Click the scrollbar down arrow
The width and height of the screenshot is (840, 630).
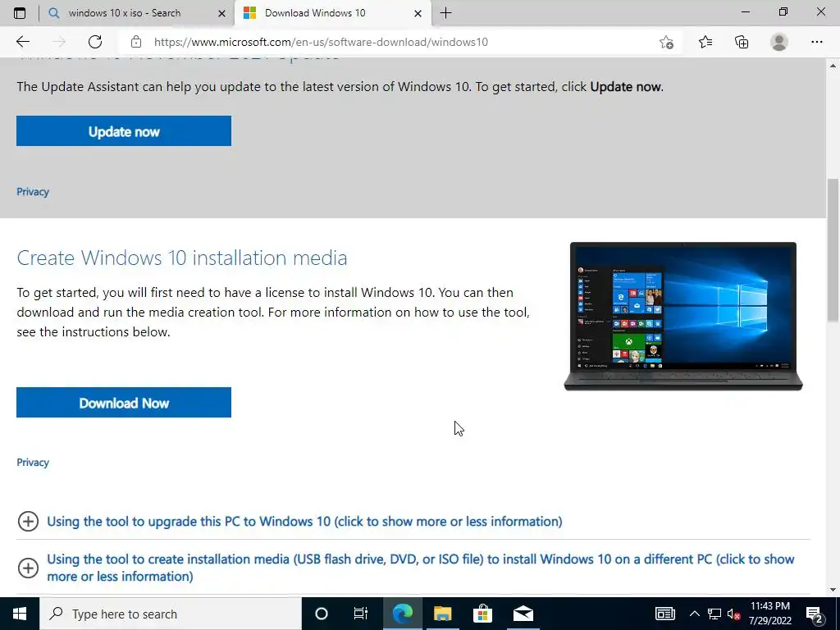[833, 590]
